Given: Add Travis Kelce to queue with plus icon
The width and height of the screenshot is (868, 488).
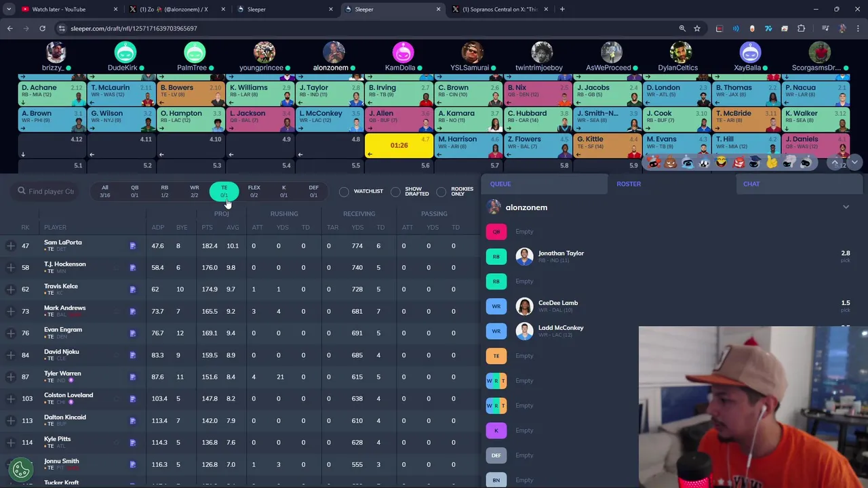Looking at the screenshot, I should (x=10, y=289).
